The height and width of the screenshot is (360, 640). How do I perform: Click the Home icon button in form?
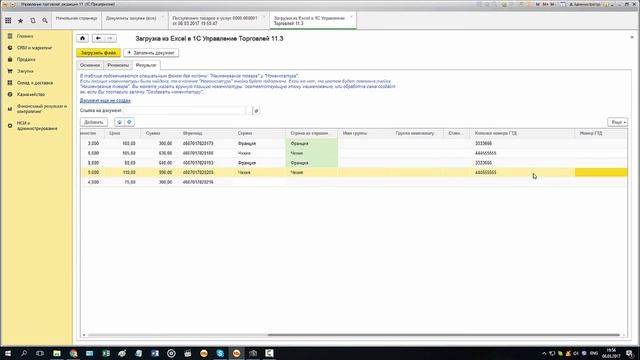[x=82, y=38]
